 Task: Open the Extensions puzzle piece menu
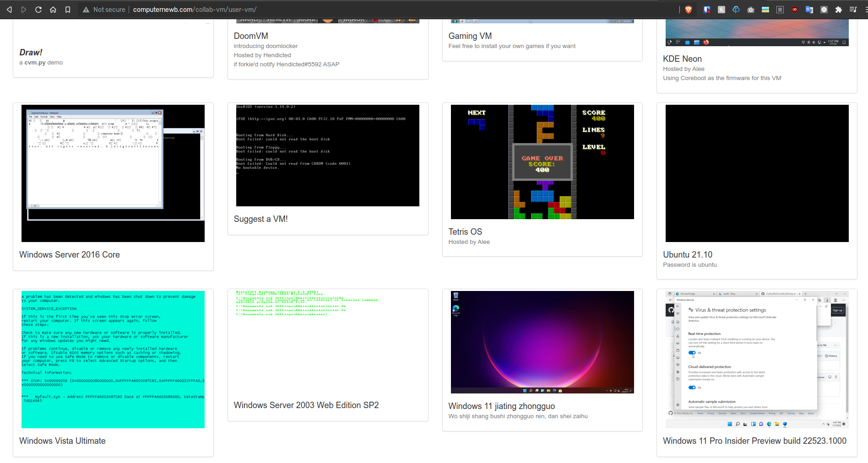839,10
